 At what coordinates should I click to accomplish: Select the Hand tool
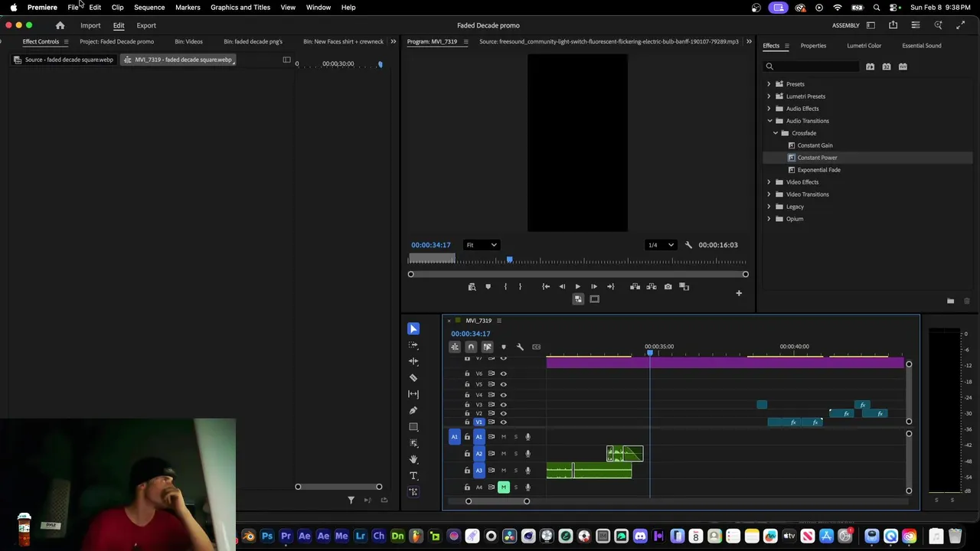413,459
